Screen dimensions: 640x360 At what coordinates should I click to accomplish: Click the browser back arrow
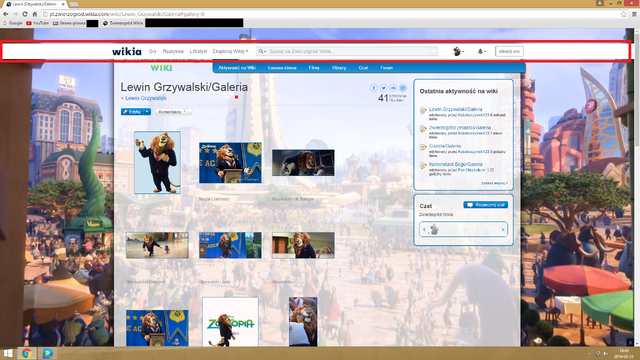[6, 14]
